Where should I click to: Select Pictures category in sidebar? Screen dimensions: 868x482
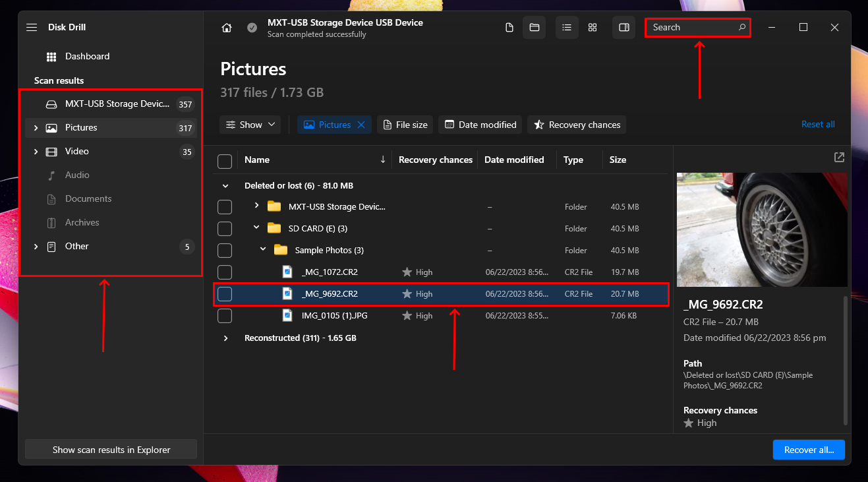(111, 128)
